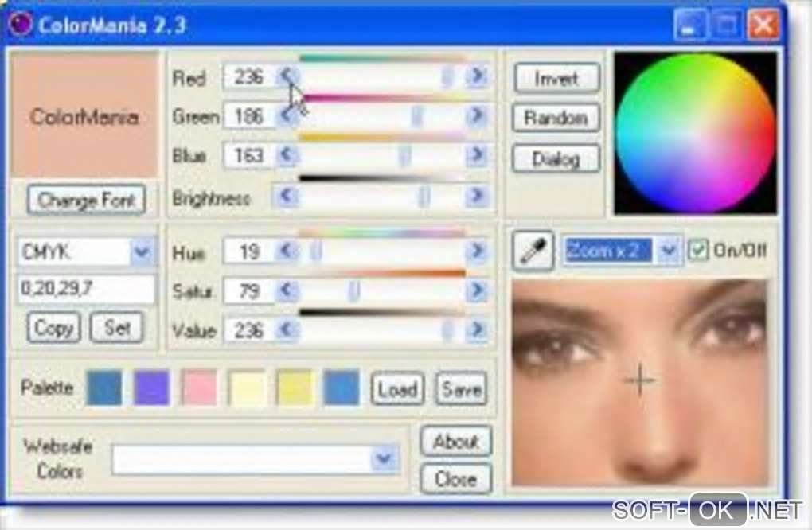Click the Invert button
Image resolution: width=812 pixels, height=530 pixels.
click(x=556, y=79)
